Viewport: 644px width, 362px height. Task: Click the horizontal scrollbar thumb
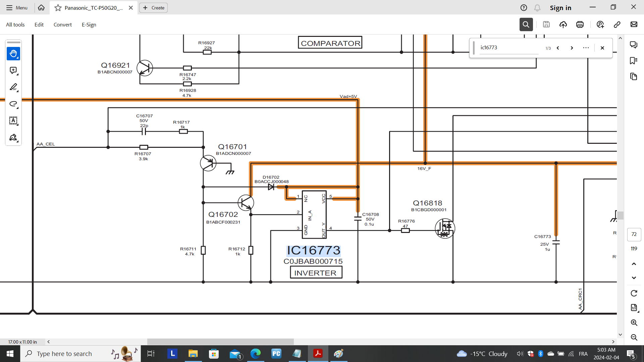(x=220, y=342)
